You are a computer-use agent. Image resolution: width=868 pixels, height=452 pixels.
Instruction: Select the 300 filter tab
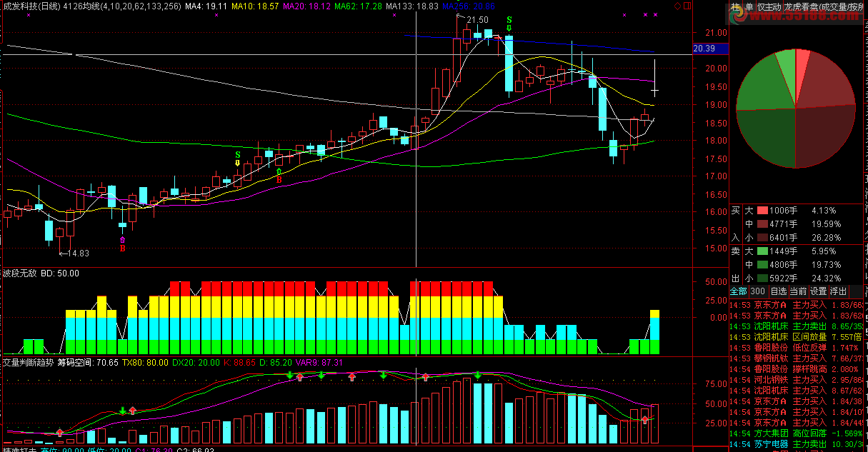[x=757, y=291]
